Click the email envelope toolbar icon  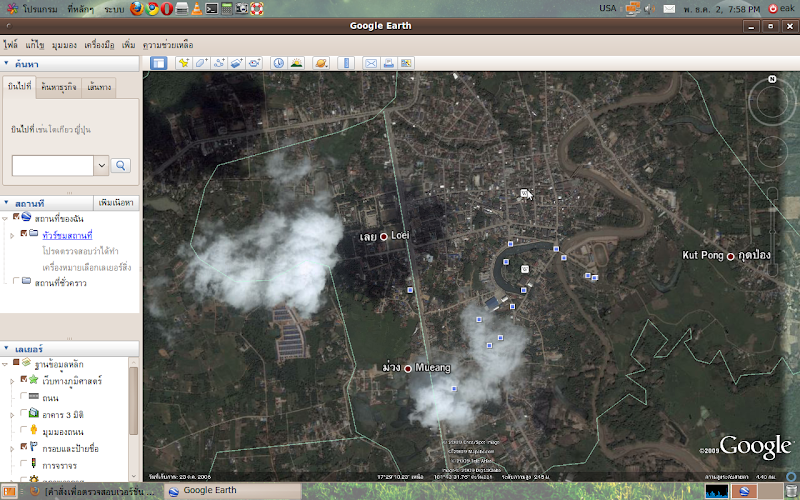pyautogui.click(x=371, y=63)
